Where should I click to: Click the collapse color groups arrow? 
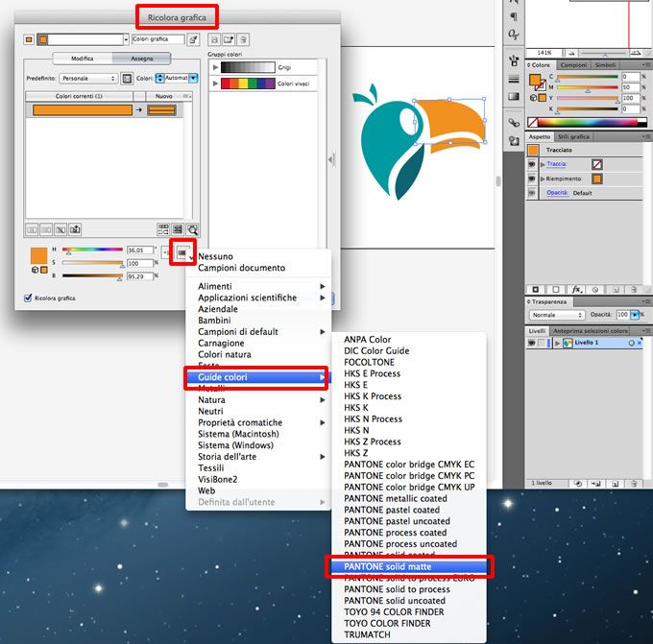(331, 159)
